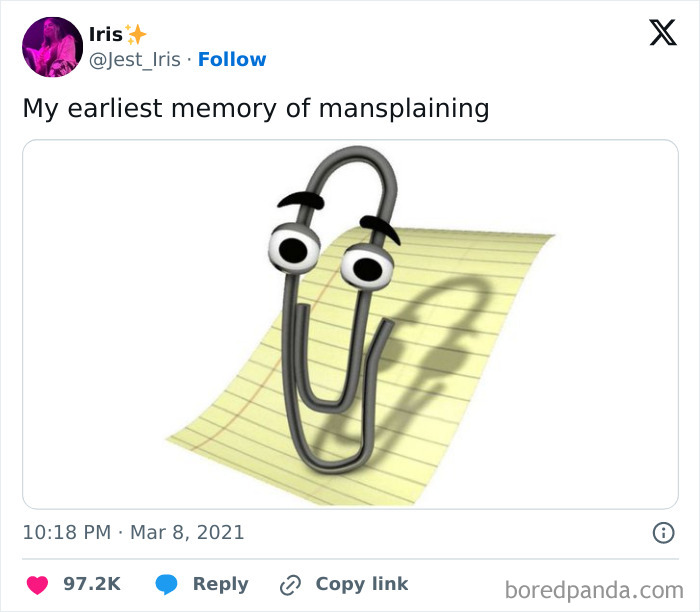
Task: Click the boredpanda.com watermark
Action: (x=594, y=591)
